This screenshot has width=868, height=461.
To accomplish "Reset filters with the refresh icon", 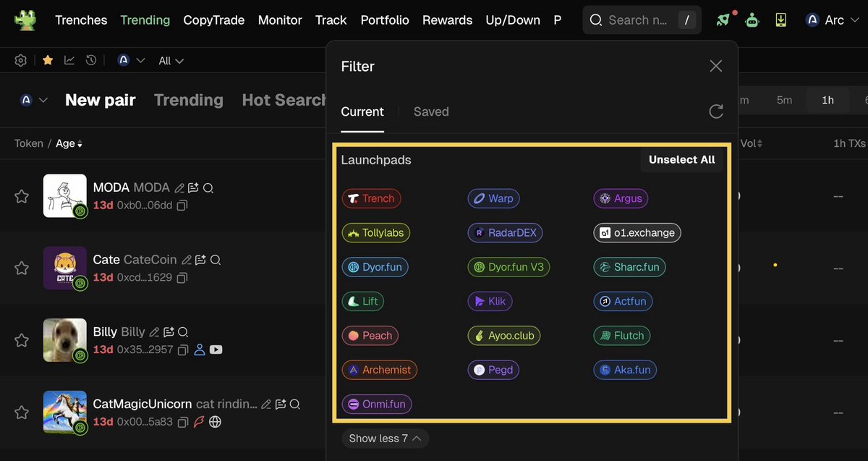I will click(x=716, y=111).
